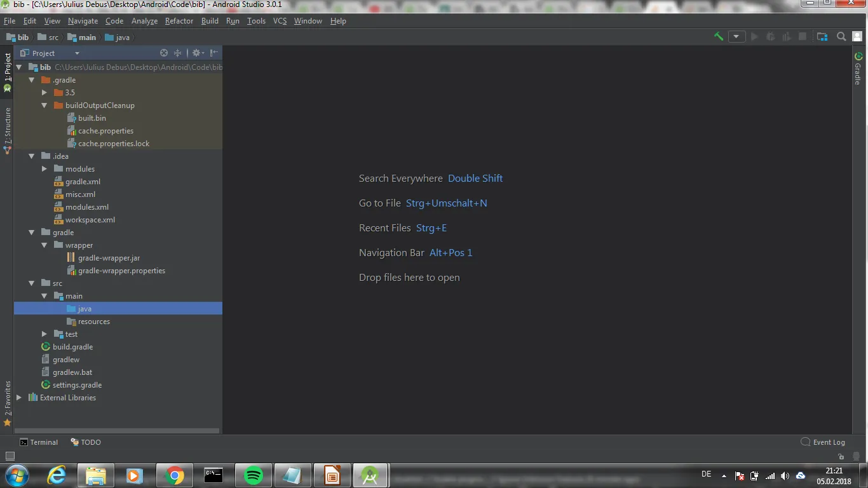Select the resources folder
The height and width of the screenshot is (488, 868).
coord(88,322)
